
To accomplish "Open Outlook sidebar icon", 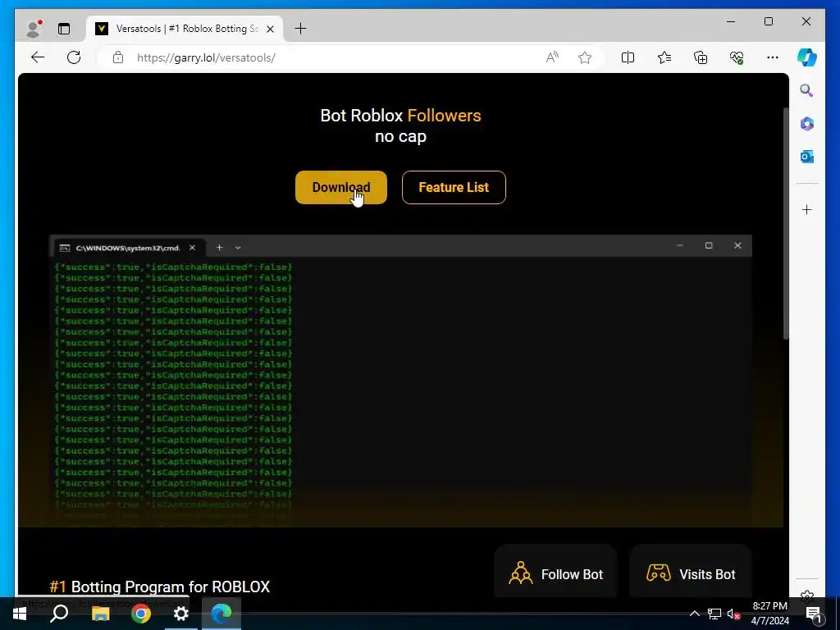I will click(x=807, y=157).
